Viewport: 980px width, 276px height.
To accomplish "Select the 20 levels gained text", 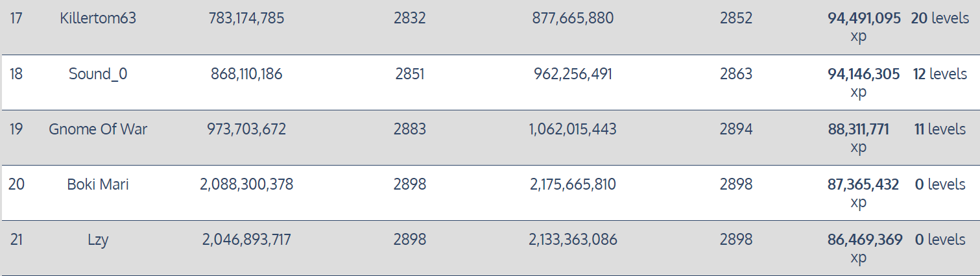I will [939, 19].
